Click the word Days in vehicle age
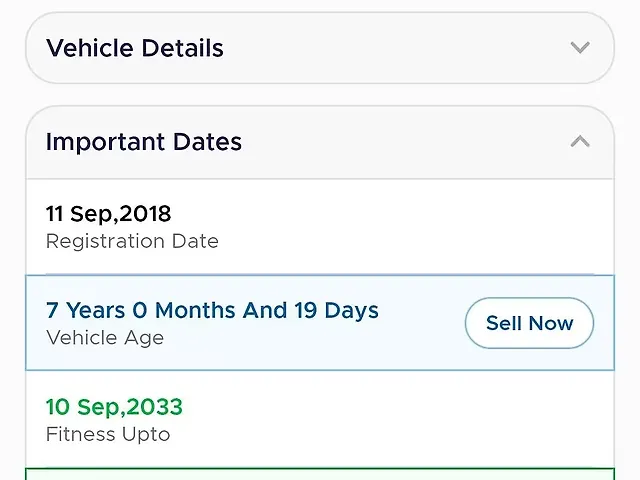Image resolution: width=640 pixels, height=480 pixels. pyautogui.click(x=351, y=310)
